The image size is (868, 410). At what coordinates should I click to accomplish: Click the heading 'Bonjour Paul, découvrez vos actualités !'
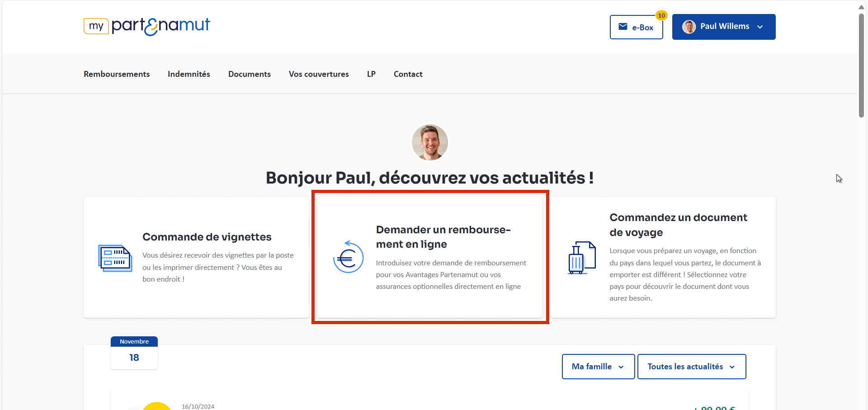(x=429, y=178)
